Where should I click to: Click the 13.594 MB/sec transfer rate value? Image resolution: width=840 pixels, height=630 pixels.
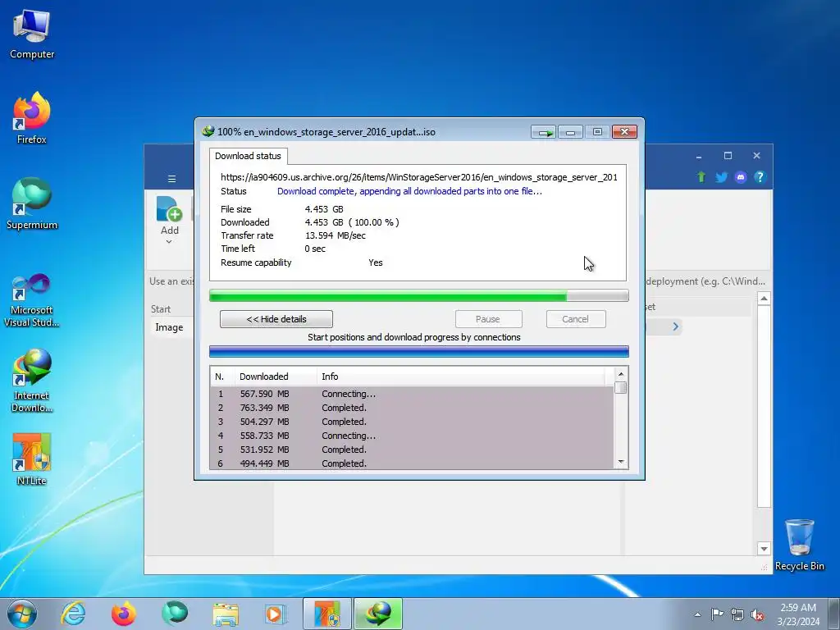point(336,235)
